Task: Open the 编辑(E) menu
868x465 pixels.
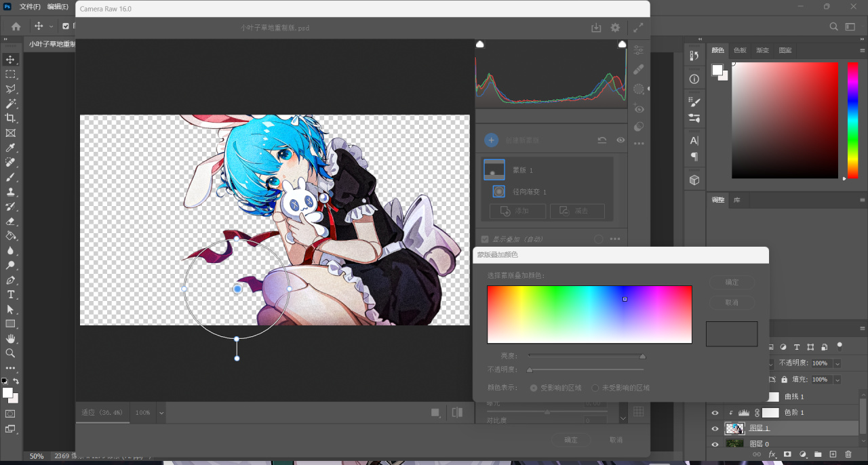Action: coord(58,7)
